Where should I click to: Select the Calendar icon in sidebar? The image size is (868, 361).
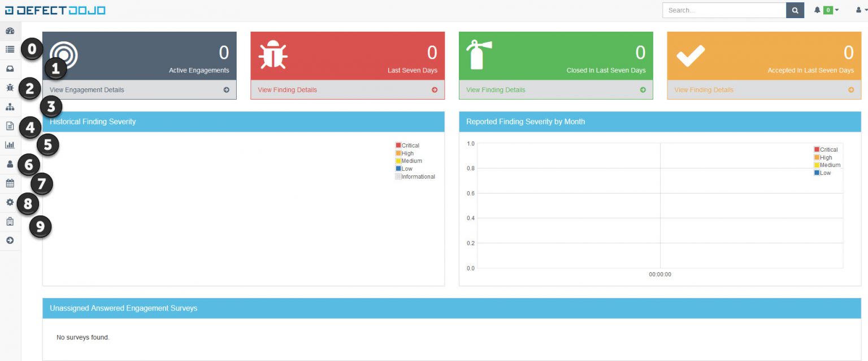(x=9, y=183)
